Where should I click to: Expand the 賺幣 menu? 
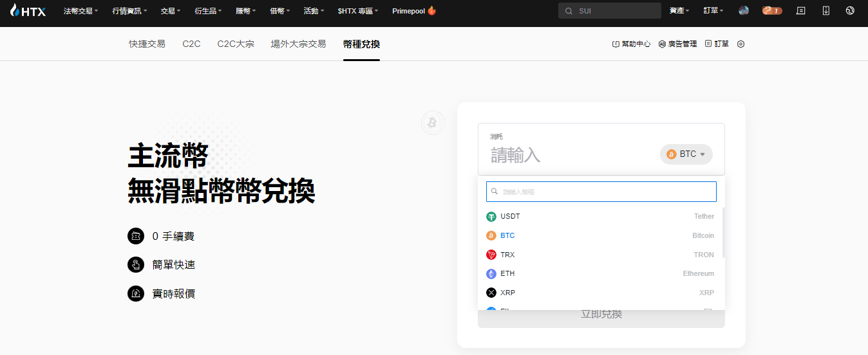[x=245, y=11]
